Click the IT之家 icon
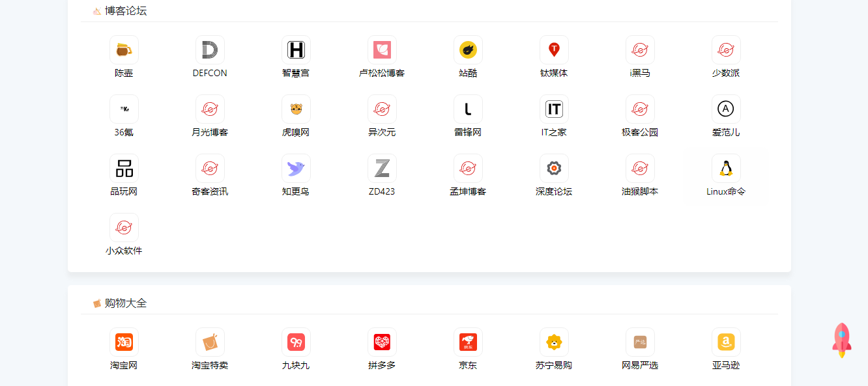 click(x=554, y=109)
